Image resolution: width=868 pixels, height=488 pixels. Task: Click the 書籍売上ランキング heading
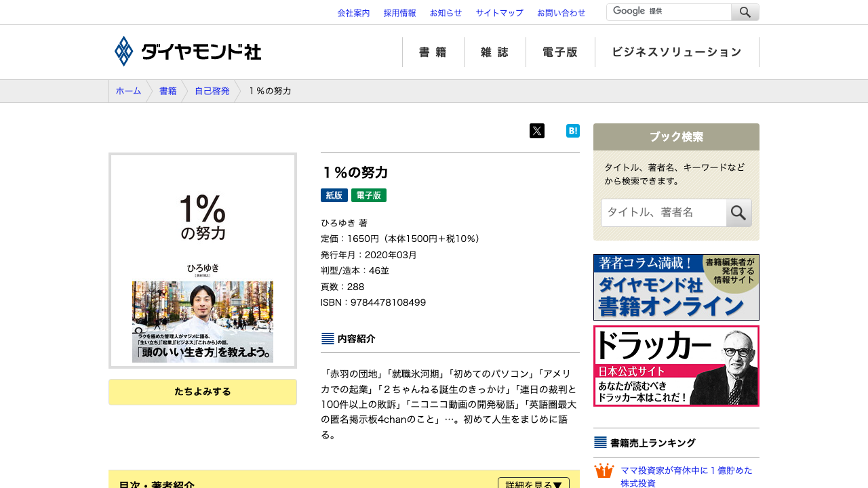652,443
